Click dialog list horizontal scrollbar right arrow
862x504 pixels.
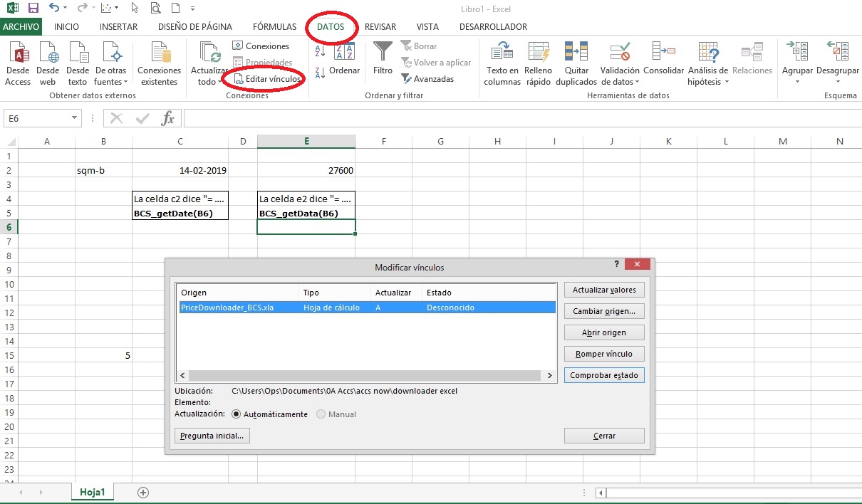pyautogui.click(x=549, y=374)
